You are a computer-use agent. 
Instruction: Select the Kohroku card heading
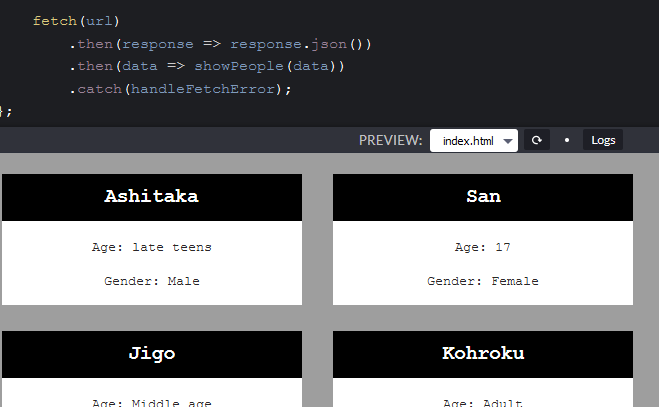483,353
